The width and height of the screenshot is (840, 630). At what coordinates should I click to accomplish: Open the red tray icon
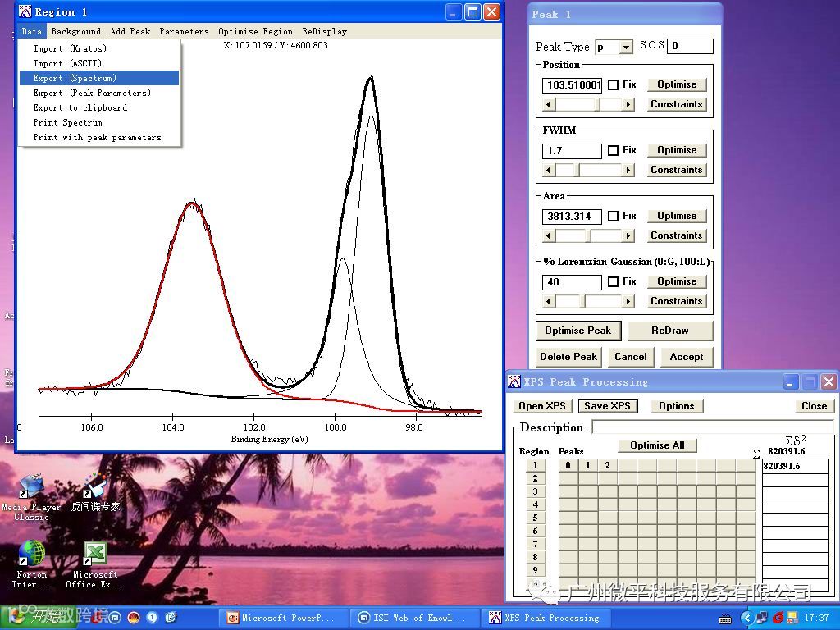(x=778, y=618)
